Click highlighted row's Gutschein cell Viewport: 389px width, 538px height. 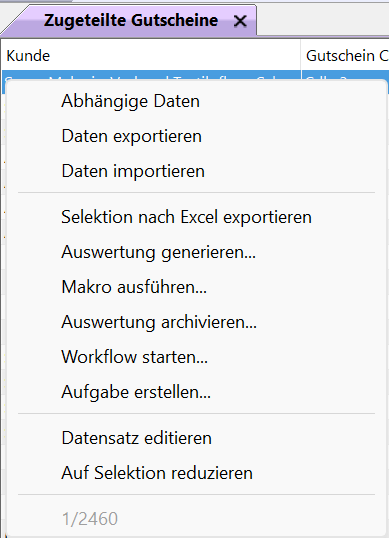coord(345,75)
